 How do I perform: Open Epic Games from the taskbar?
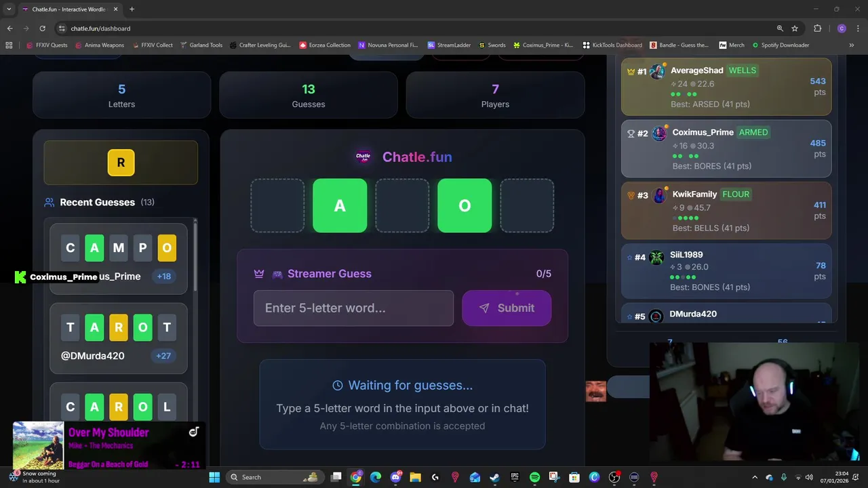point(515,477)
